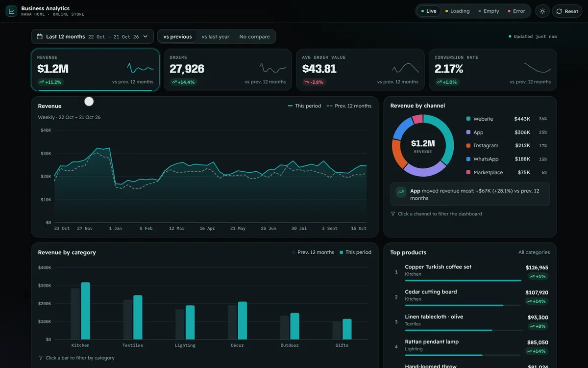Select the Empty state option
The height and width of the screenshot is (368, 588).
point(489,11)
